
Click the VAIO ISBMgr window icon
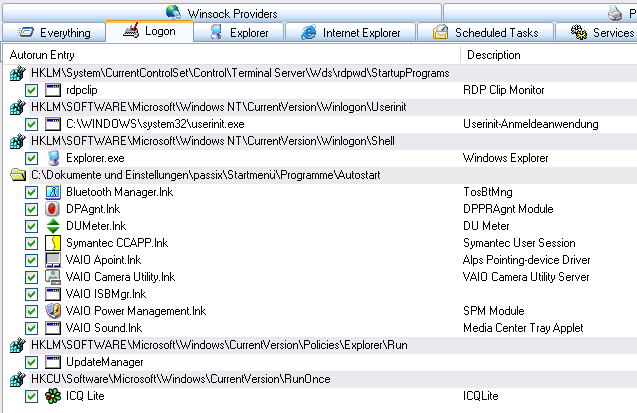(53, 294)
